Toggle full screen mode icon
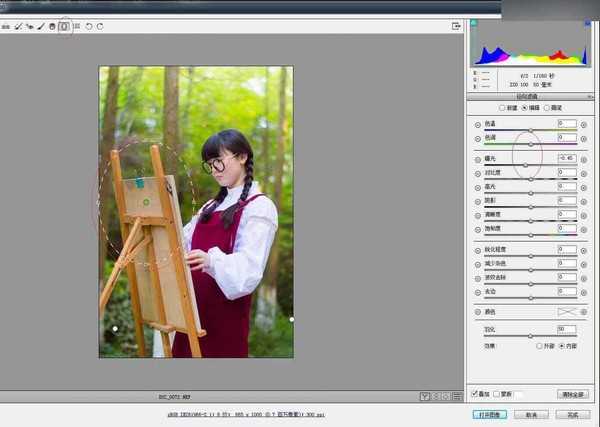 pyautogui.click(x=456, y=26)
